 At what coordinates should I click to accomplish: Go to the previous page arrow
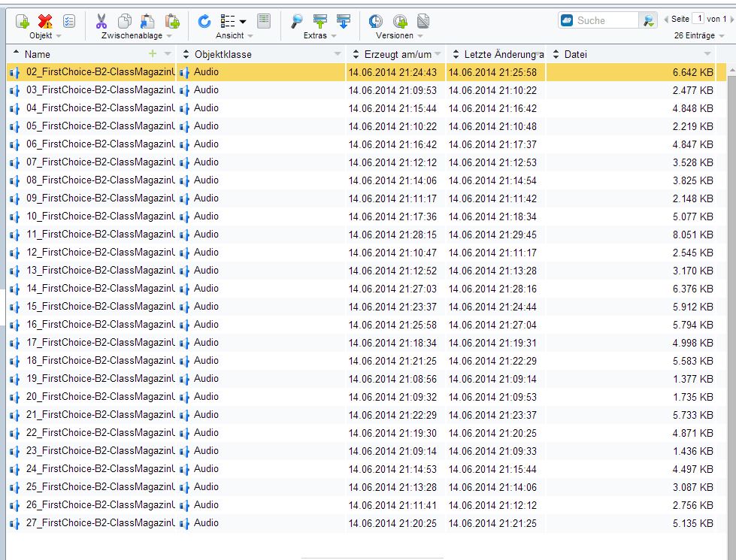(x=666, y=20)
